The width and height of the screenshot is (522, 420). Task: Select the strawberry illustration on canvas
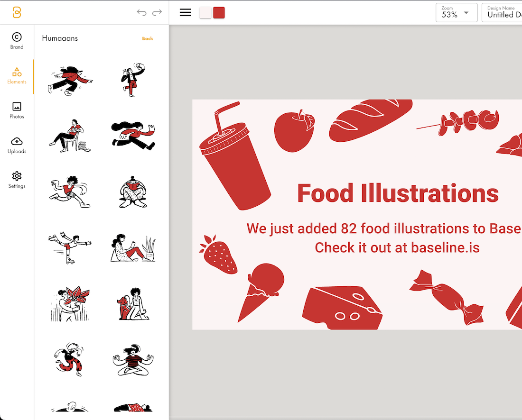click(219, 255)
